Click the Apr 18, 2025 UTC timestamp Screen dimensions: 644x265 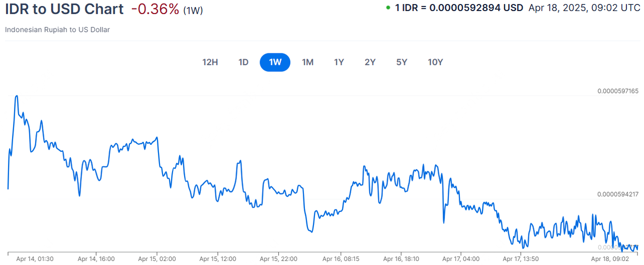tap(584, 8)
